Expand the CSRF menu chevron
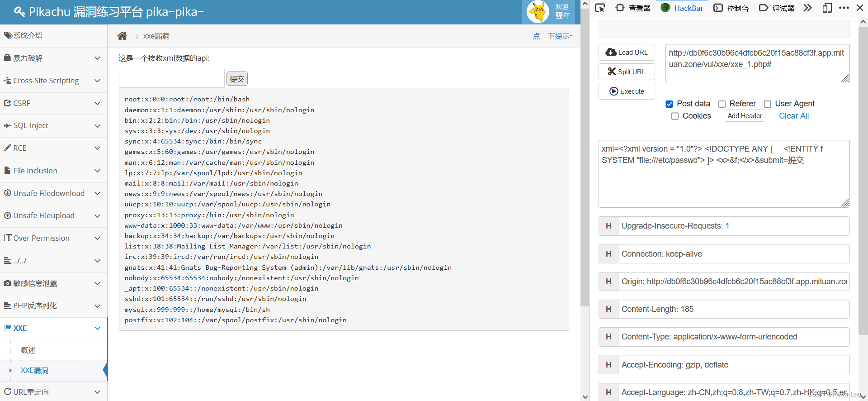Image resolution: width=868 pixels, height=401 pixels. point(97,103)
